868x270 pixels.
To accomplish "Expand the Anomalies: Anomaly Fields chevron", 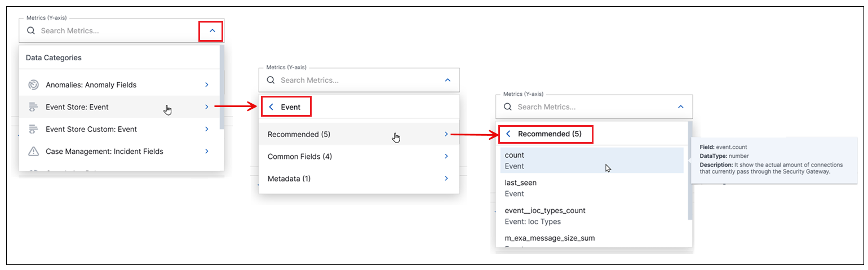I will (x=207, y=85).
